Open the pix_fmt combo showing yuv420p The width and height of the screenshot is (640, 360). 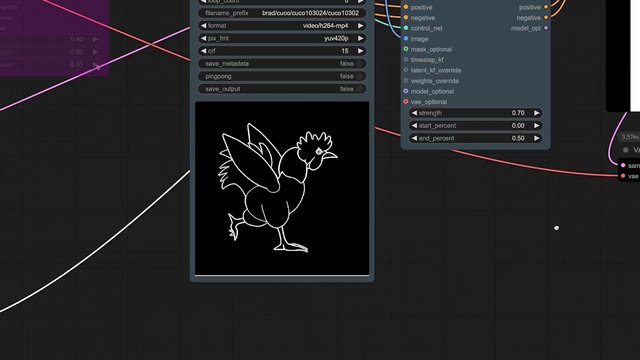point(282,38)
